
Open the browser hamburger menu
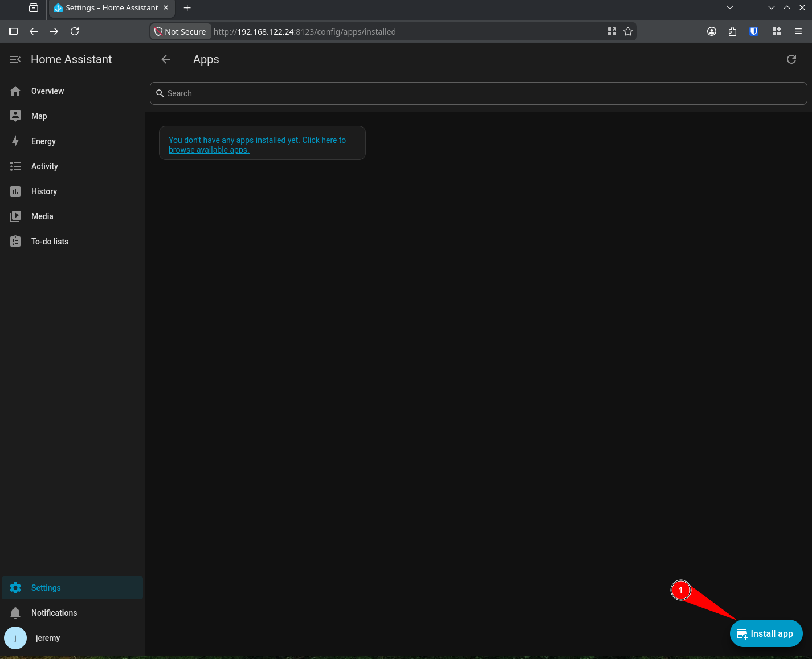[798, 31]
